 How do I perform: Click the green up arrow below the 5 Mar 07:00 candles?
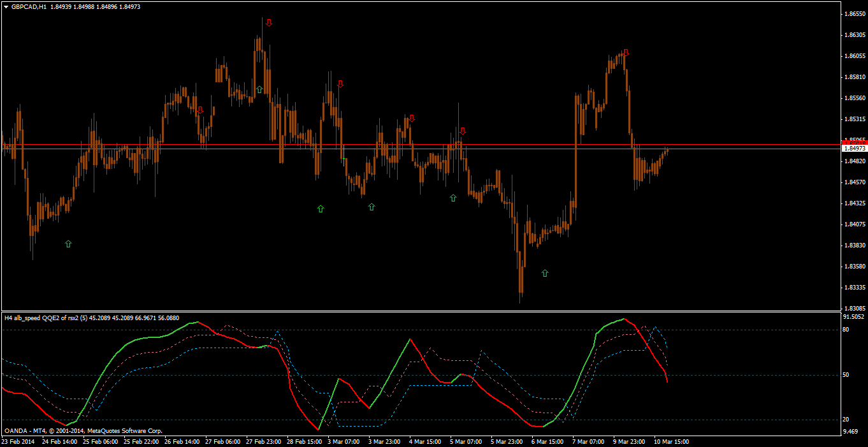tap(453, 198)
